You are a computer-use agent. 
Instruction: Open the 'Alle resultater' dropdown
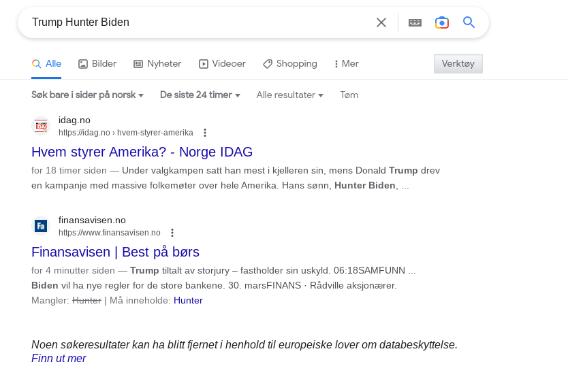[x=289, y=95]
